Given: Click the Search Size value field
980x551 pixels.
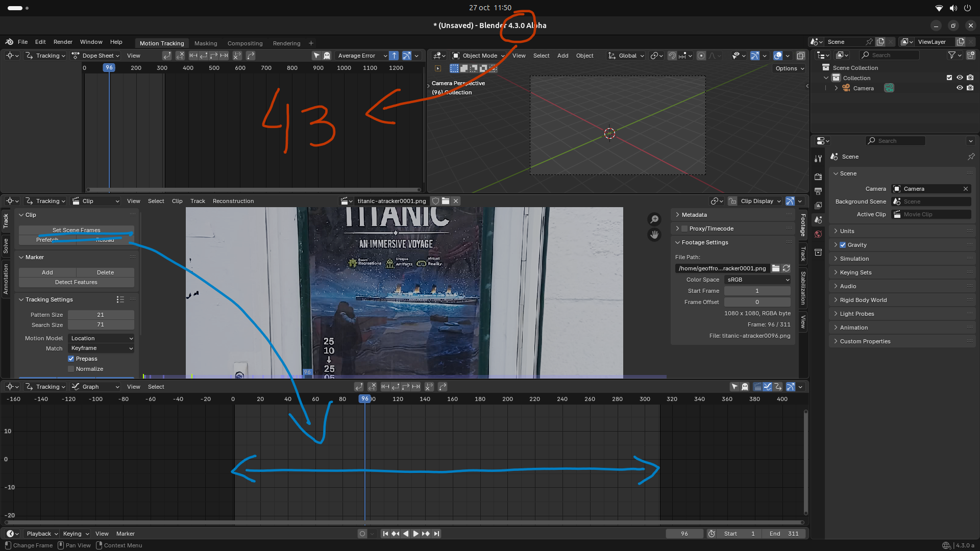Looking at the screenshot, I should coord(101,325).
